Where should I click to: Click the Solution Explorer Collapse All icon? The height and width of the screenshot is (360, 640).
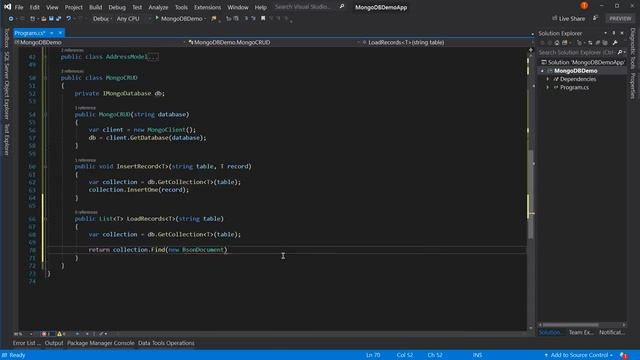(x=598, y=42)
